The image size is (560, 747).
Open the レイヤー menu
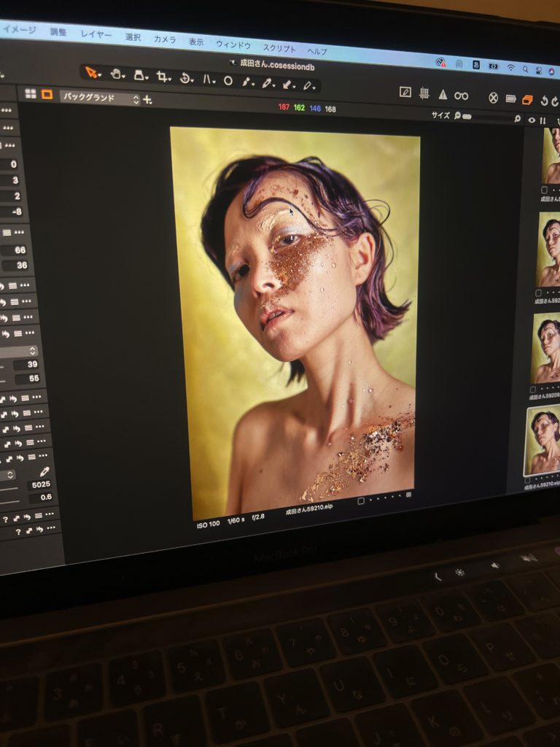96,34
